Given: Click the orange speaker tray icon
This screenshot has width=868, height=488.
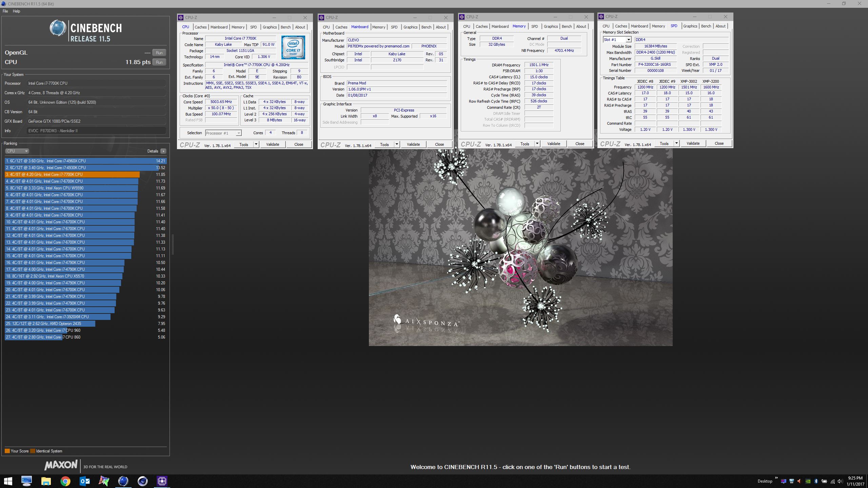Looking at the screenshot, I should click(x=800, y=481).
